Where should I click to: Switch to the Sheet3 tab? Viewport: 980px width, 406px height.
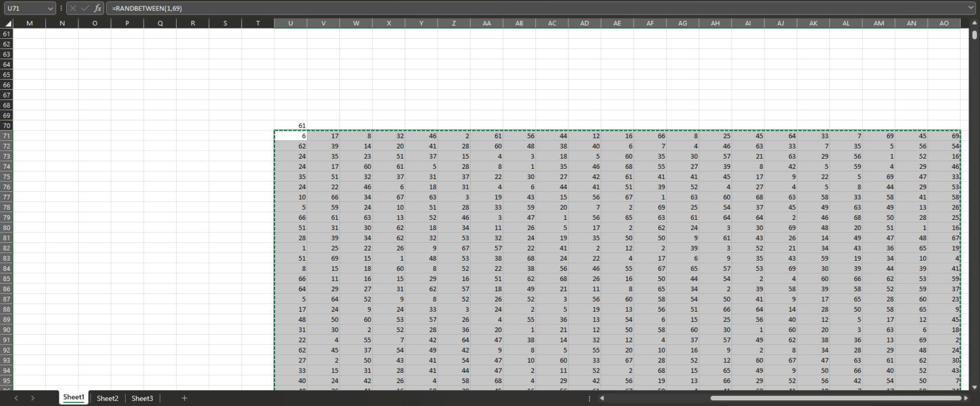[x=142, y=398]
